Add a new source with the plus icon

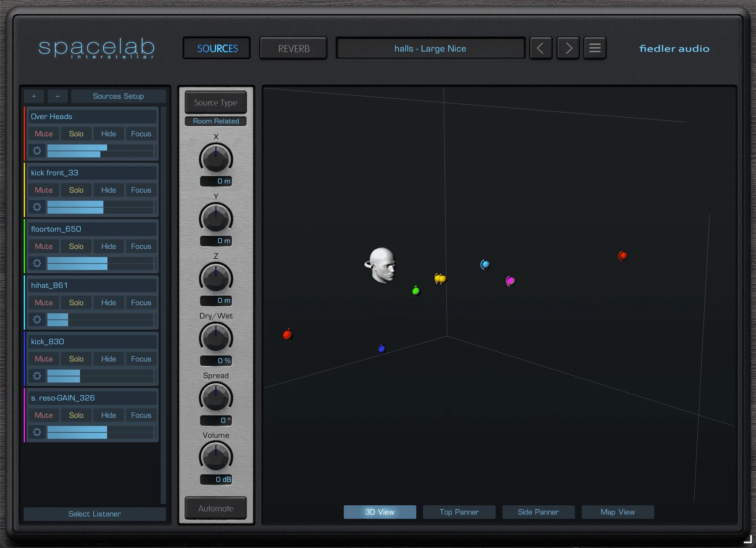(34, 96)
